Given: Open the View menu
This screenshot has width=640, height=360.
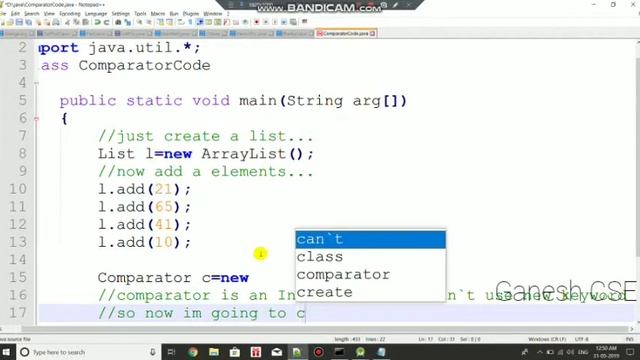Looking at the screenshot, I should [x=49, y=13].
